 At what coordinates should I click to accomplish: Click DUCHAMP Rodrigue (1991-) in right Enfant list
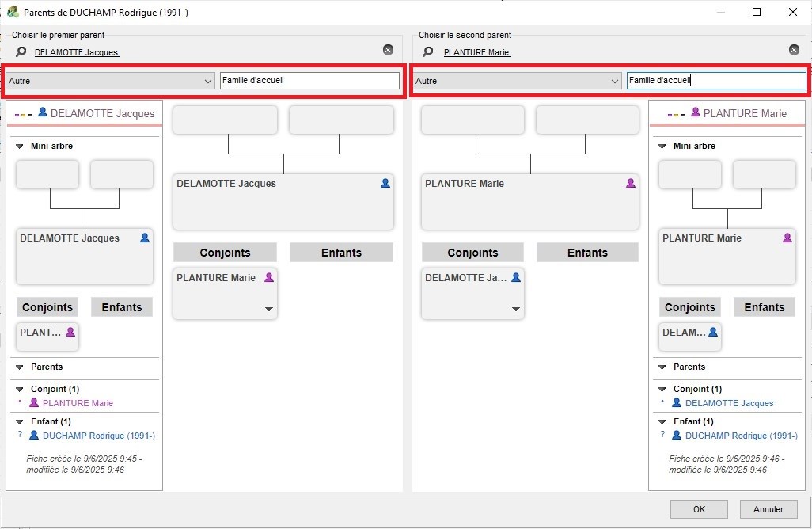tap(742, 436)
